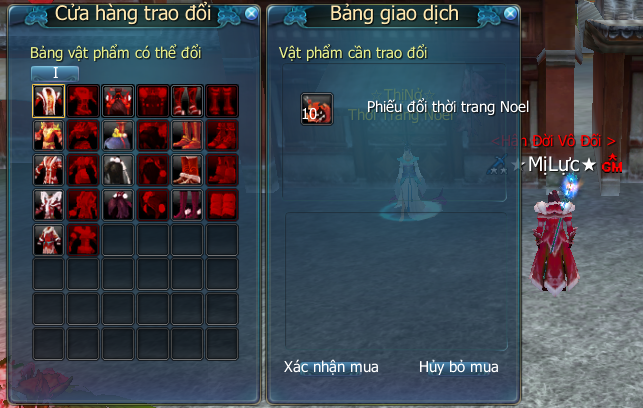Pick the orange boots with white fur cuffs
The width and height of the screenshot is (643, 408).
click(x=187, y=170)
